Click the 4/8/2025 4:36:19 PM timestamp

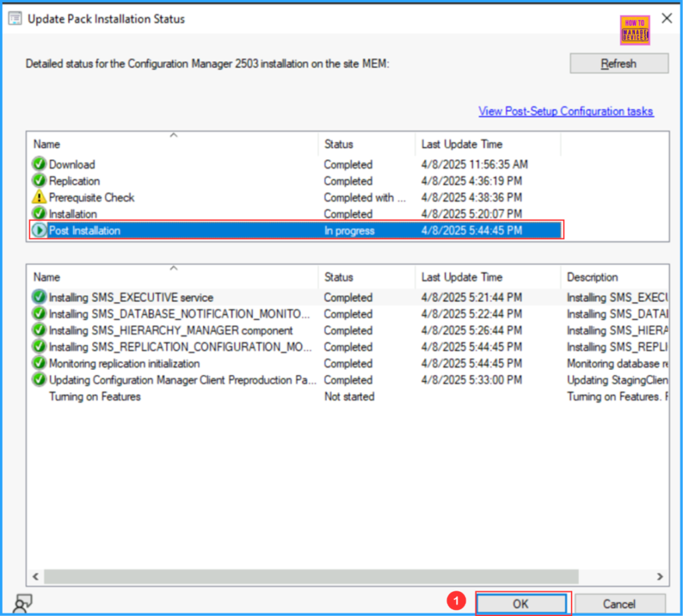[472, 181]
